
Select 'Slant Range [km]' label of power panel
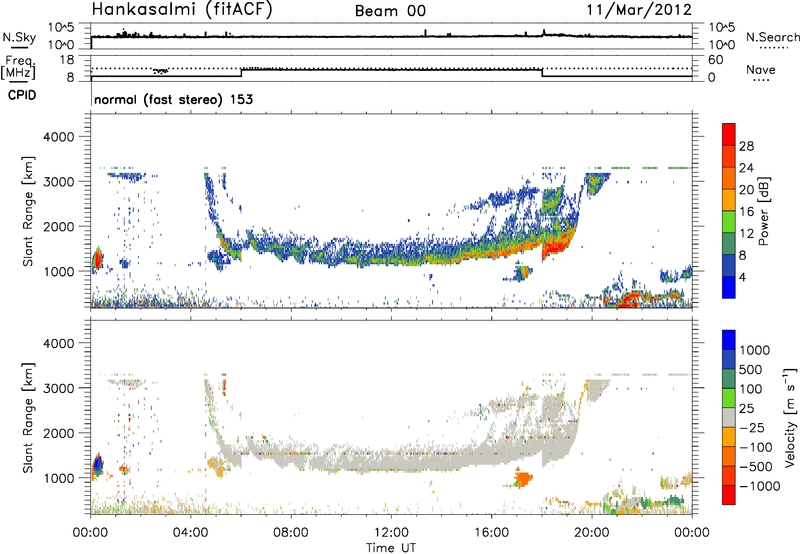(28, 211)
